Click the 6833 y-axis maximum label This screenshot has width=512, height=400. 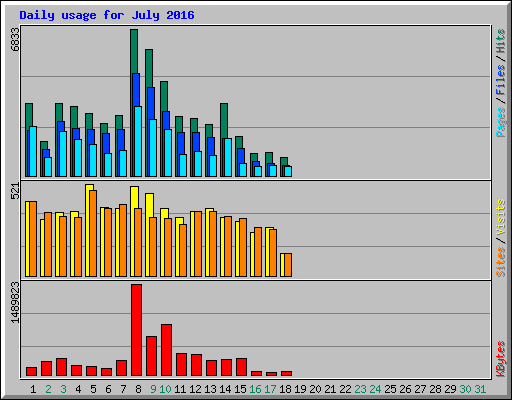coord(15,39)
